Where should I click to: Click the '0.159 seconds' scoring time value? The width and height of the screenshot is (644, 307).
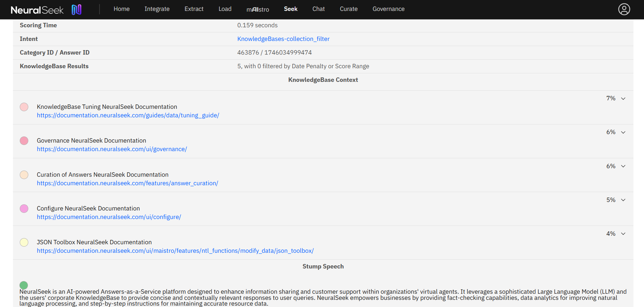(x=257, y=25)
